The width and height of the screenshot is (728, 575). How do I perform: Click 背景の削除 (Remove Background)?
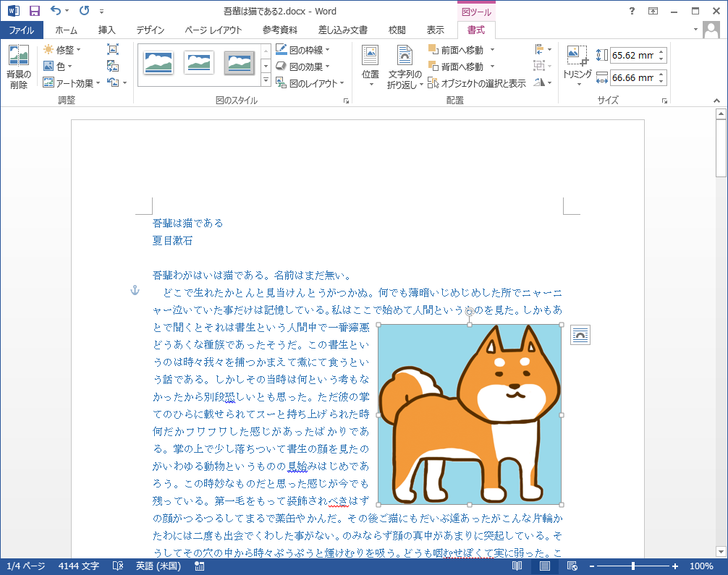tap(19, 67)
